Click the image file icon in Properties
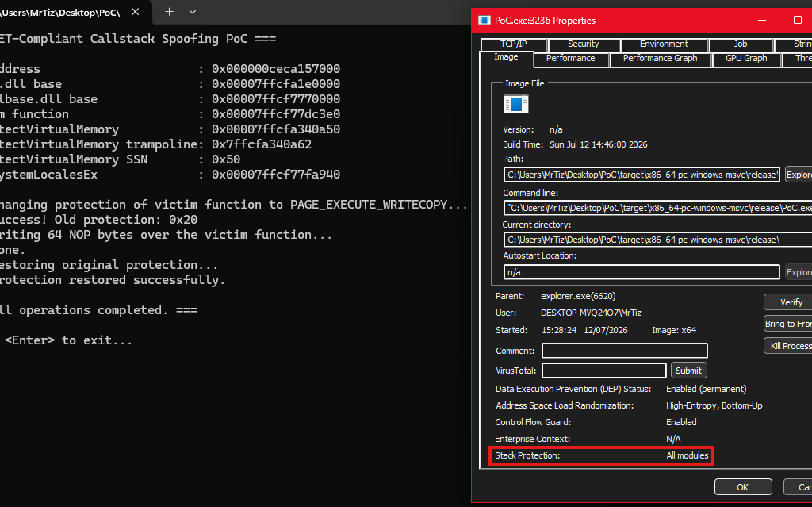Viewport: 812px width, 507px height. (x=515, y=104)
